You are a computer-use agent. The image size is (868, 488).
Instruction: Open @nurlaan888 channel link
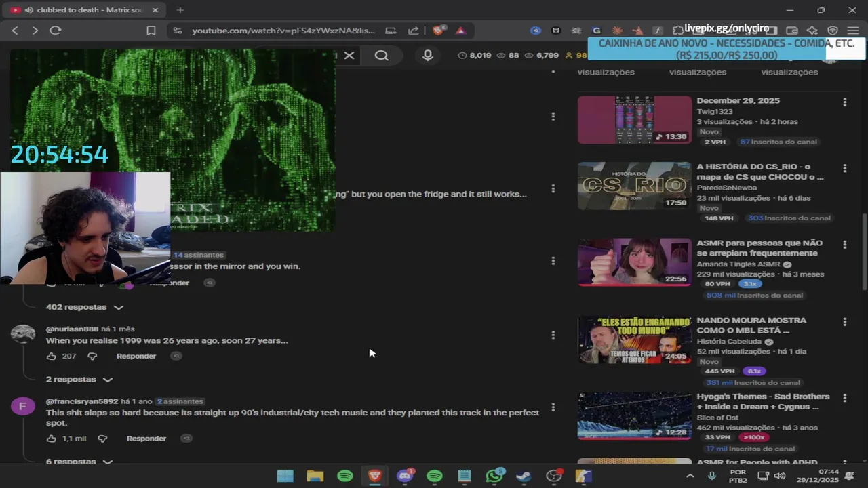point(72,329)
